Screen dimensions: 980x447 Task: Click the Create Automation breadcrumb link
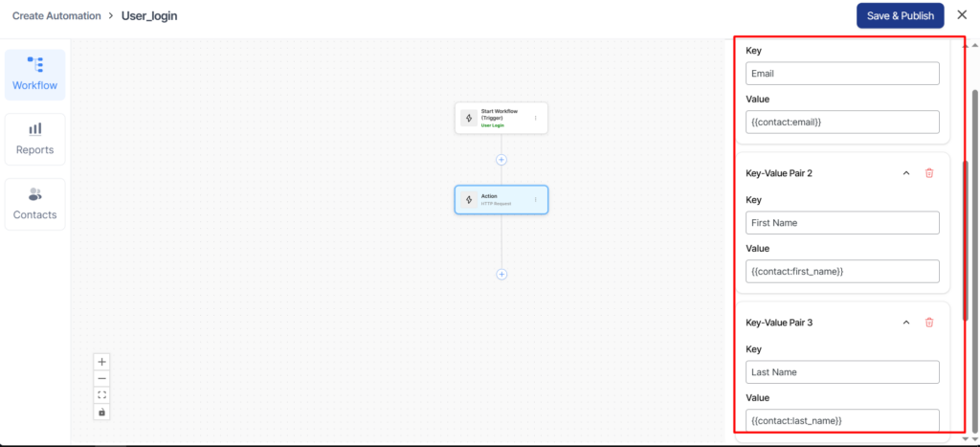(56, 16)
